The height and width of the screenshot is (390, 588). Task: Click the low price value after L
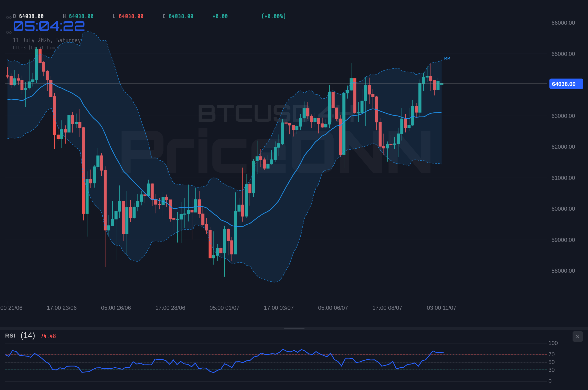pyautogui.click(x=131, y=16)
